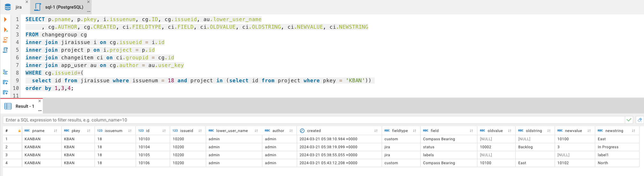Screen dimensions: 644x176
Task: Click the SQL filter expression input field
Action: pos(314,120)
